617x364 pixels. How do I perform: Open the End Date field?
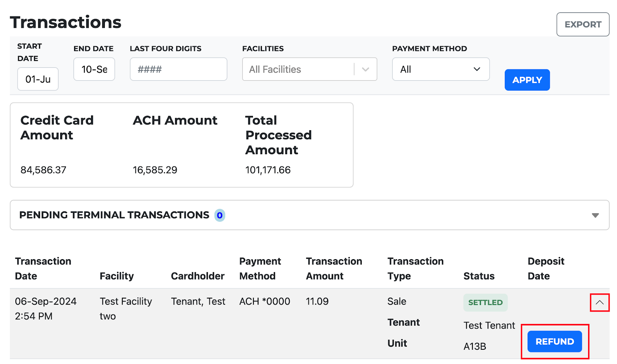pos(94,69)
